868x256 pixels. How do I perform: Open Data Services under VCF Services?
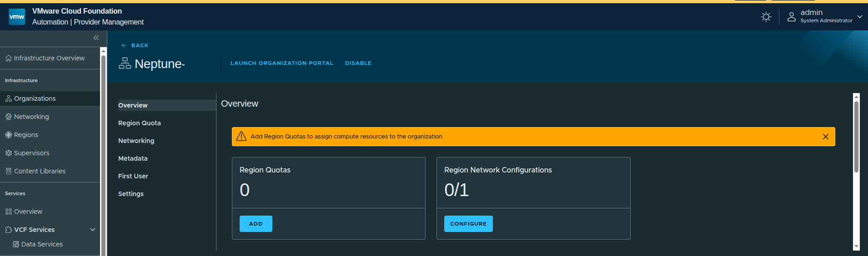coord(42,244)
